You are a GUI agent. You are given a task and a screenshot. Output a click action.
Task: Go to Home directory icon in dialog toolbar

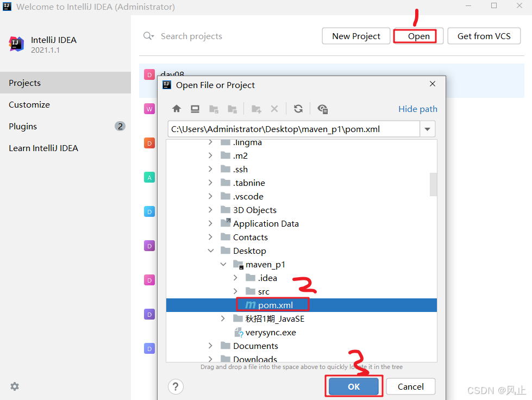177,109
